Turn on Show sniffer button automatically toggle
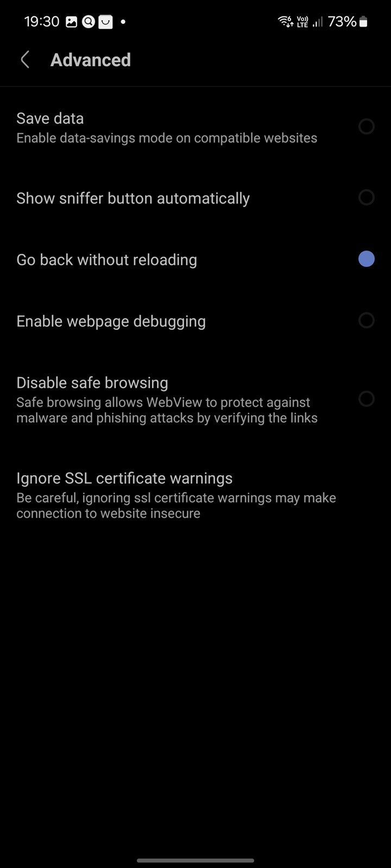This screenshot has height=868, width=391. click(367, 197)
